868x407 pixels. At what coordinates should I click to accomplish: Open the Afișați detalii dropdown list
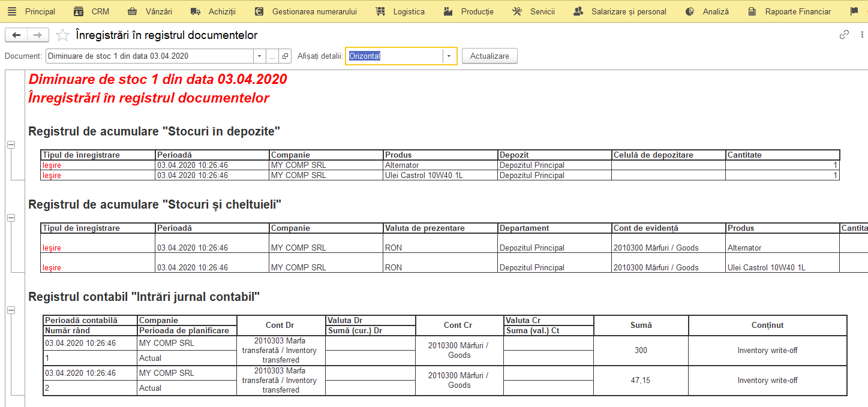point(449,56)
